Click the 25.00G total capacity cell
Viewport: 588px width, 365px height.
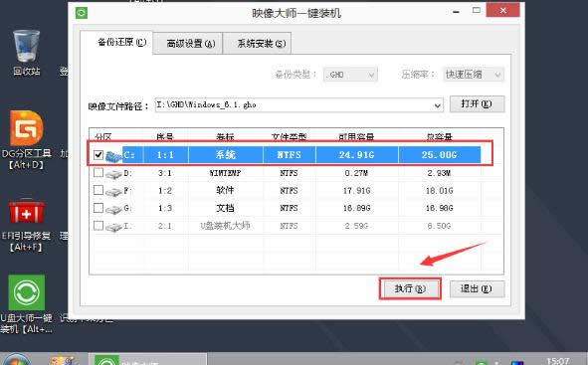tap(439, 155)
